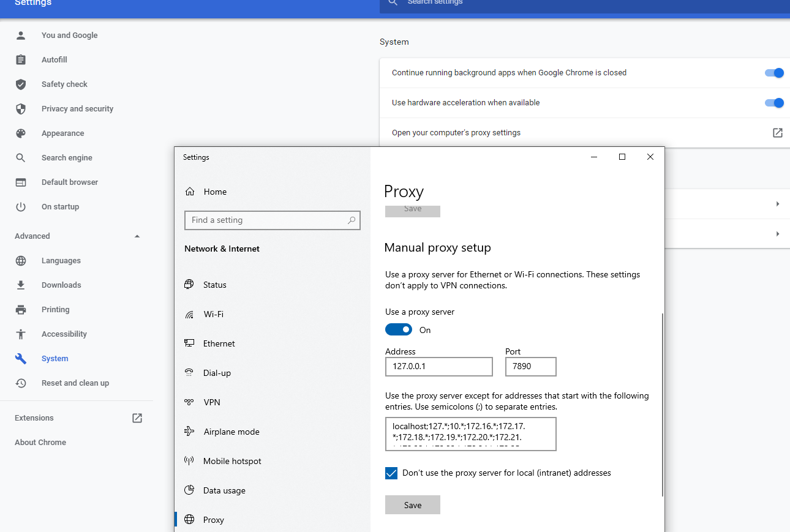Click the magnifier icon in Find a setting
Viewport: 790px width, 532px height.
point(352,220)
